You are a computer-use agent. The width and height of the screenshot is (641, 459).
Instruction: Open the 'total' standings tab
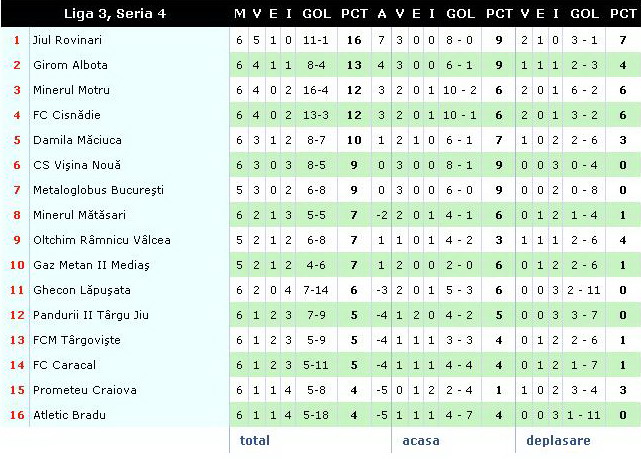[255, 440]
